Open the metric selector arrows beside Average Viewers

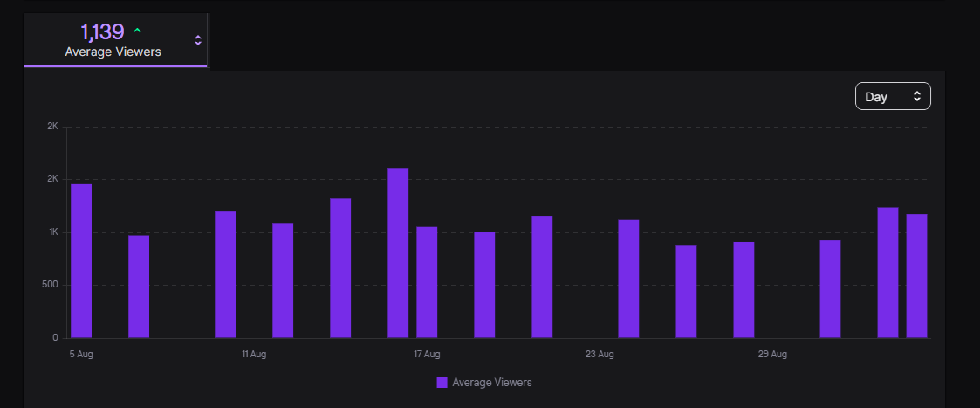click(198, 41)
